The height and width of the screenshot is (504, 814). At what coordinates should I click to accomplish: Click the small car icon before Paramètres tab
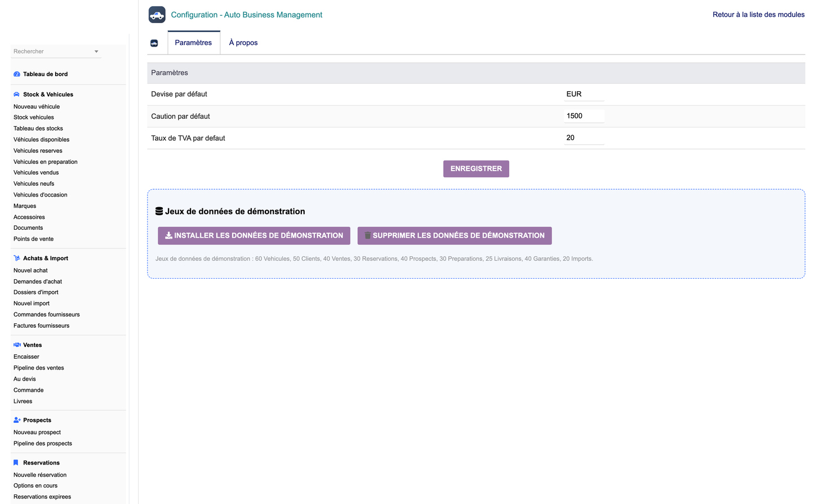click(154, 43)
